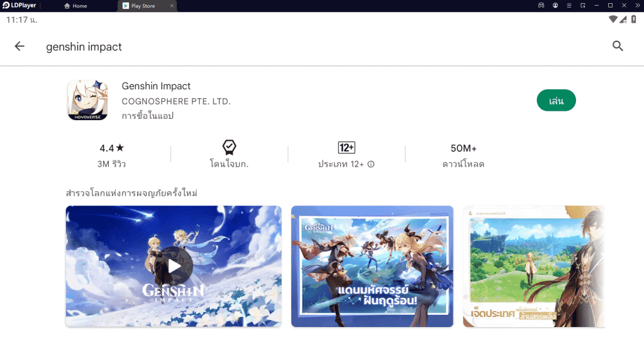This screenshot has height=344, width=644.
Task: Click the battery status icon
Action: (634, 19)
